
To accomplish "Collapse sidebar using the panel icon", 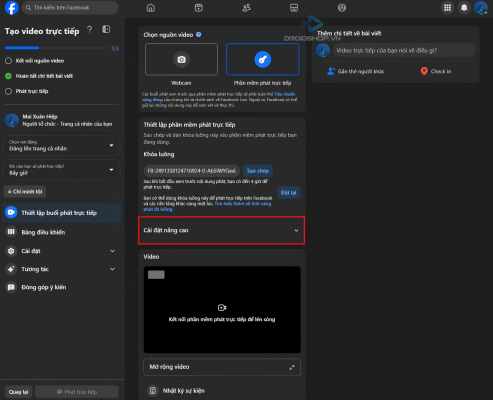I will tap(106, 29).
